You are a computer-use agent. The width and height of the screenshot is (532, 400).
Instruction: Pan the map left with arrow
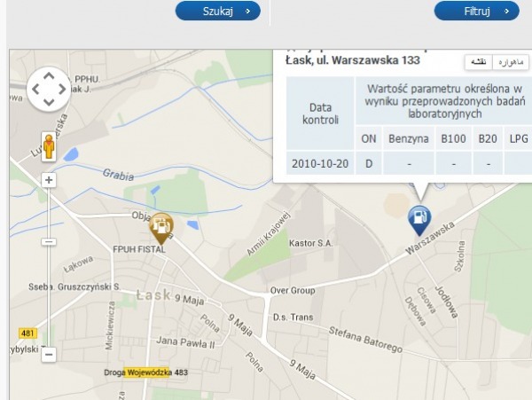35,90
